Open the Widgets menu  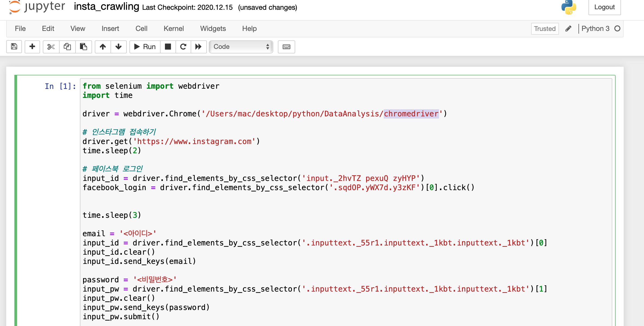click(213, 28)
